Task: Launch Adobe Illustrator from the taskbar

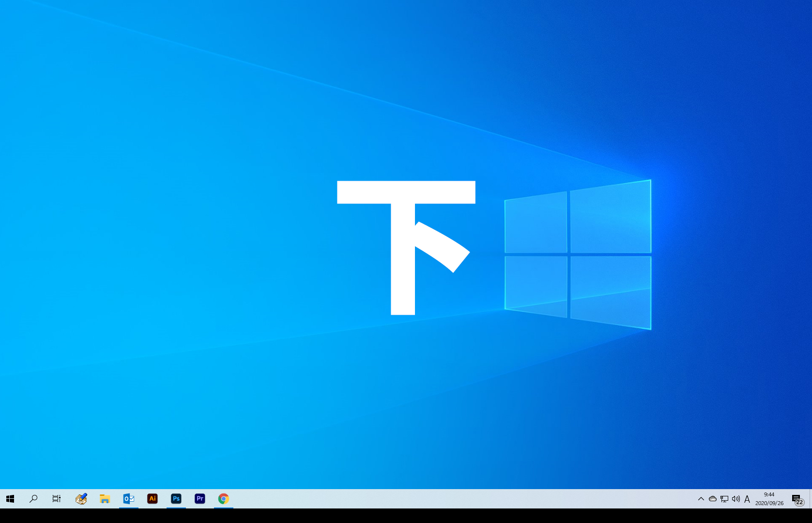Action: pos(152,499)
